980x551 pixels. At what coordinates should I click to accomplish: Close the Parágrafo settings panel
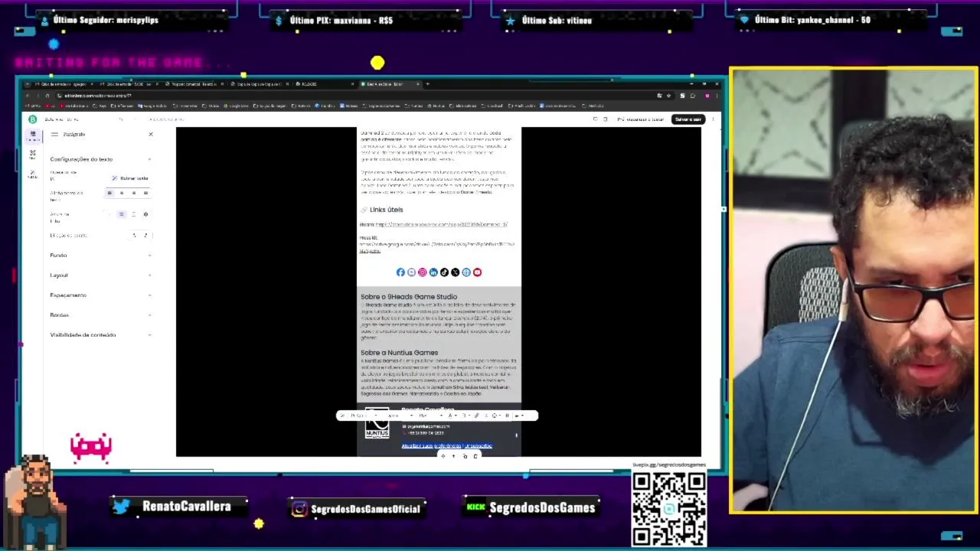pos(151,135)
